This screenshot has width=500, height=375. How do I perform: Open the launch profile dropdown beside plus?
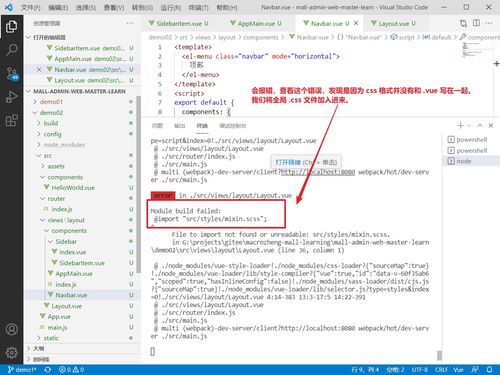(x=469, y=126)
